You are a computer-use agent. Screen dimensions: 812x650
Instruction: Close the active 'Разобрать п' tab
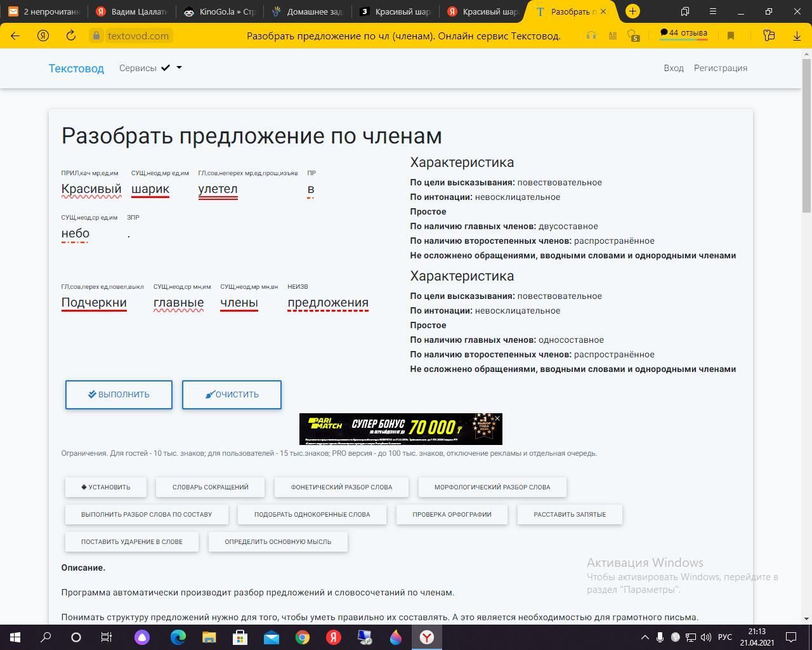point(603,11)
